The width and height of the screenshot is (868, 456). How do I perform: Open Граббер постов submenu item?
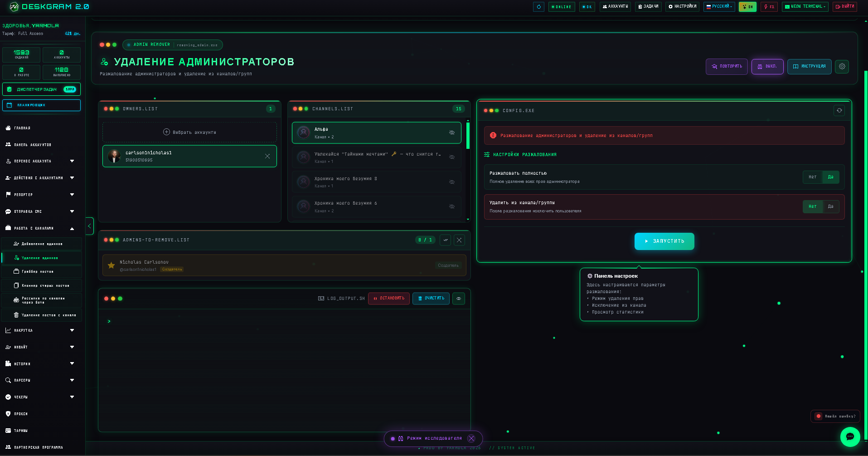(42, 271)
